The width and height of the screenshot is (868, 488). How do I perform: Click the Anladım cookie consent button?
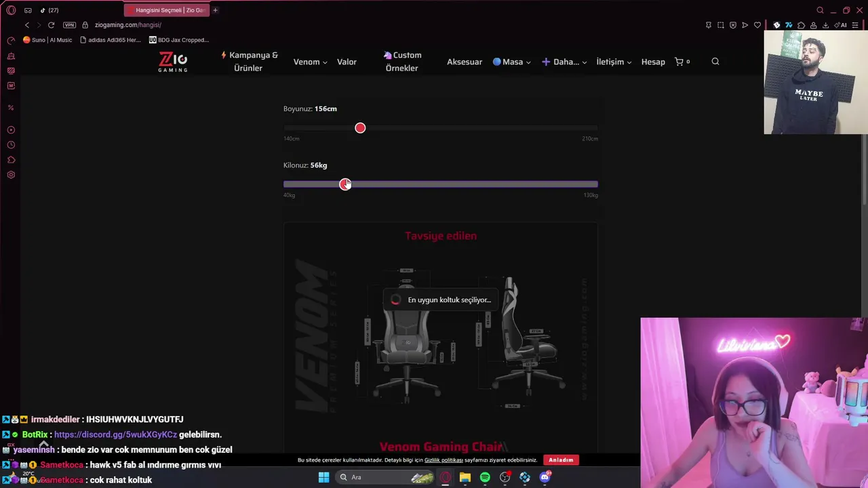point(561,460)
